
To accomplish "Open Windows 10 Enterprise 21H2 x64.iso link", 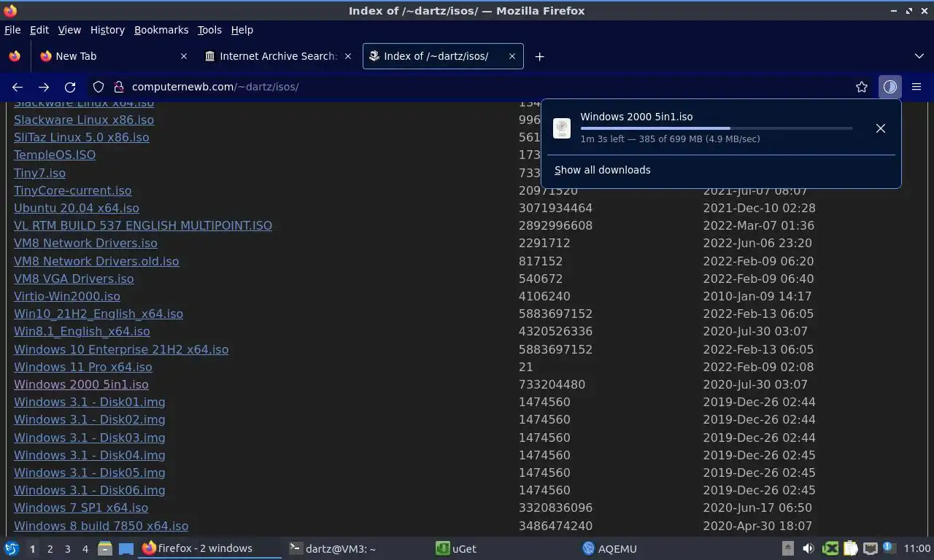I will [x=121, y=349].
